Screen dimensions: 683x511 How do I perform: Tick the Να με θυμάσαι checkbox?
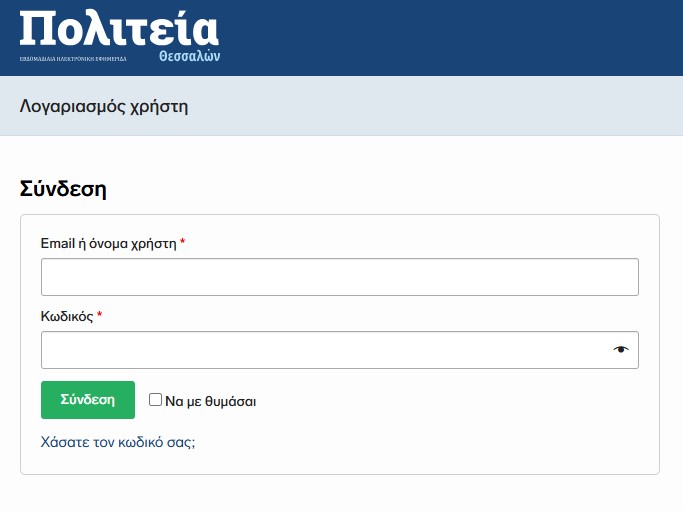(x=155, y=400)
